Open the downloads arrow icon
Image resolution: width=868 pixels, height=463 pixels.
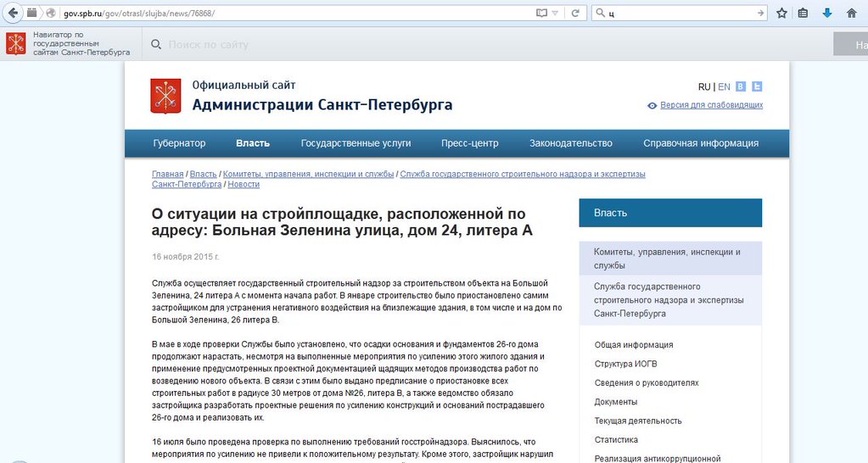click(x=827, y=14)
